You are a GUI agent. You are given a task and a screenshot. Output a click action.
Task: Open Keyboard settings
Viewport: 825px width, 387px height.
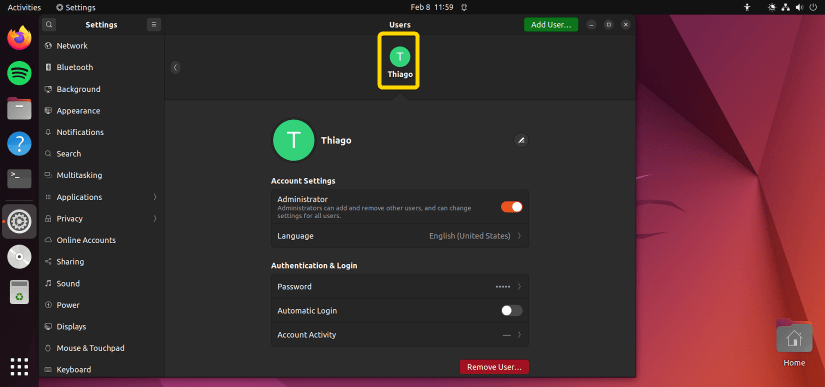pyautogui.click(x=102, y=369)
